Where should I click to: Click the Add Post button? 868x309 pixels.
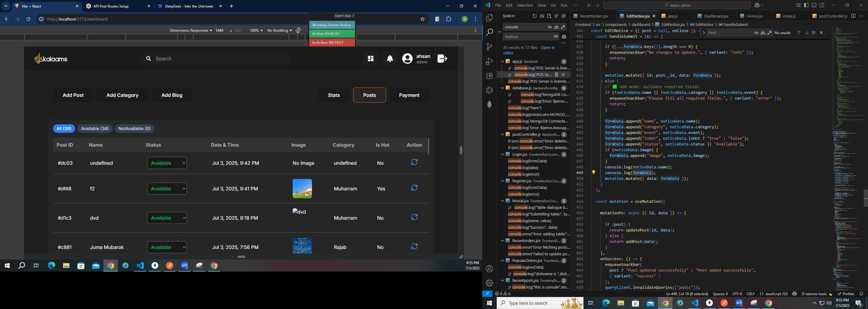click(x=73, y=95)
